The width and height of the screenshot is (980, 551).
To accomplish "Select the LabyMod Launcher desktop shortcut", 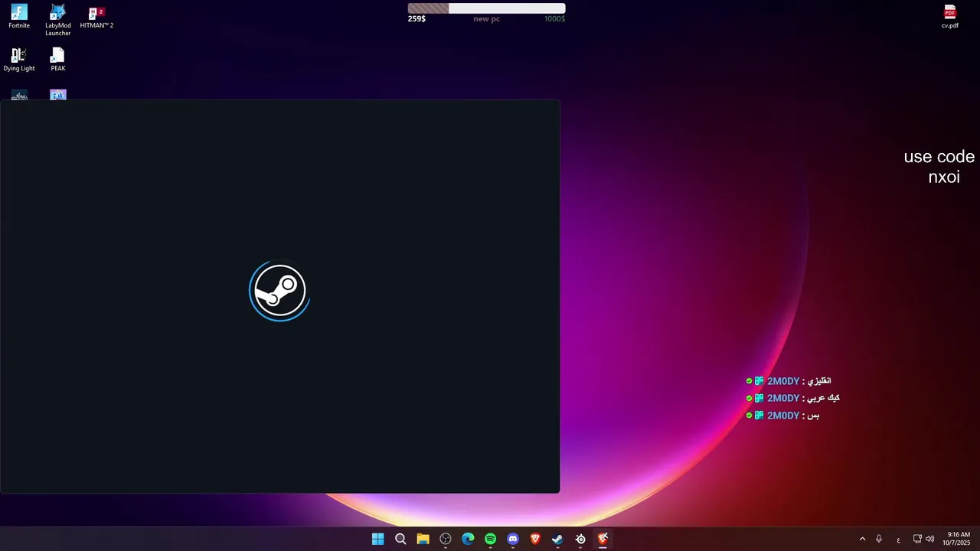I will click(58, 20).
